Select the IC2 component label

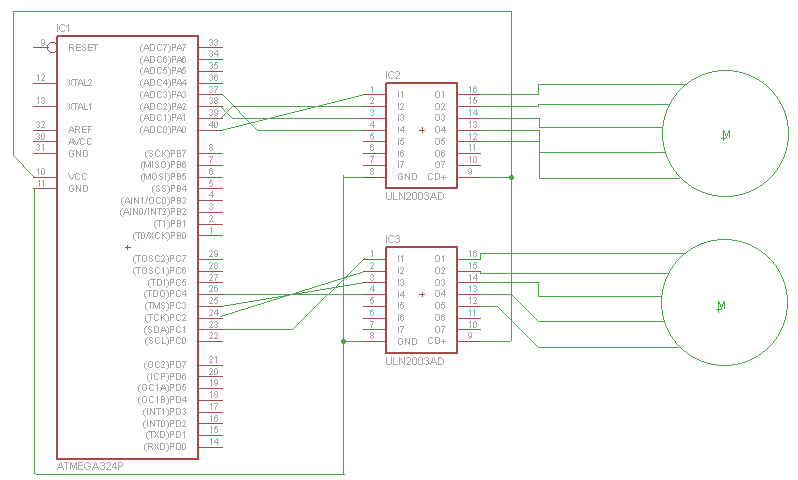pyautogui.click(x=393, y=75)
